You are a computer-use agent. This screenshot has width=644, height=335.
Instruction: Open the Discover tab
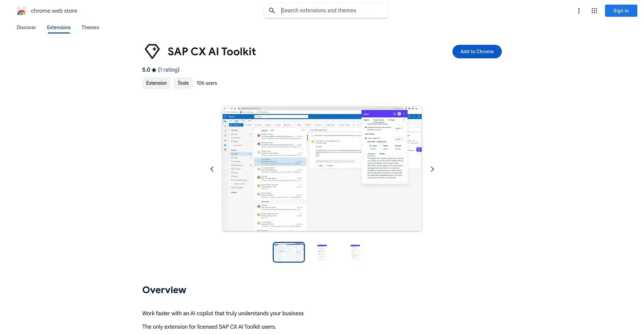coord(26,28)
